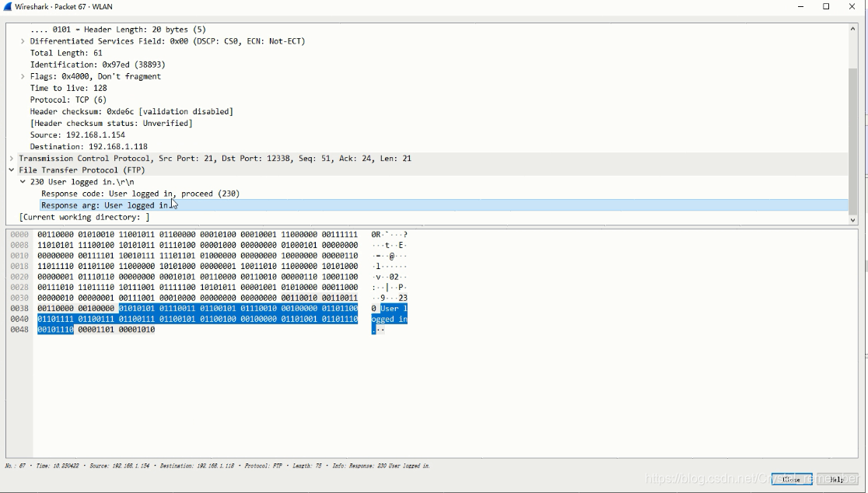Click the '0 User l' ASCII text
Viewport: 868px width, 493px height.
click(389, 309)
